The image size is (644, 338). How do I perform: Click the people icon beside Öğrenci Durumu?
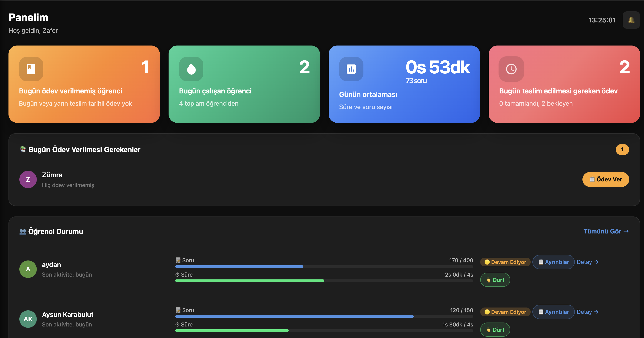click(23, 231)
